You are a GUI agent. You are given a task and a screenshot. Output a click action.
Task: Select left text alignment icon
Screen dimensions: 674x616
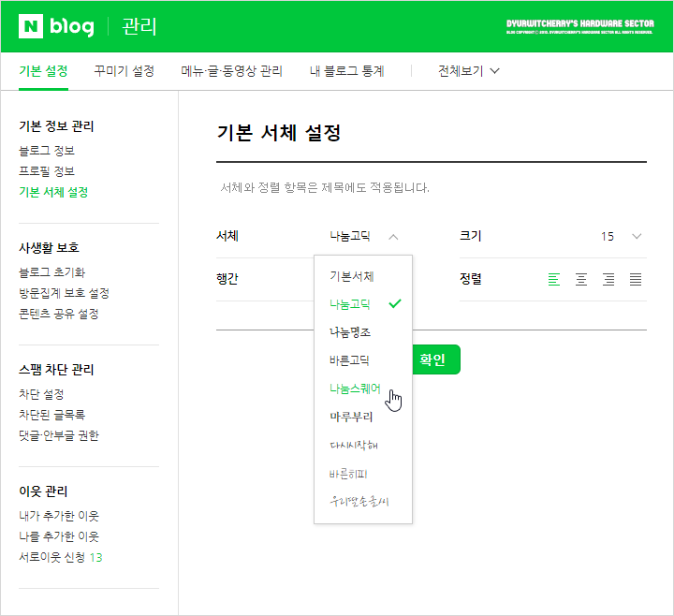553,279
